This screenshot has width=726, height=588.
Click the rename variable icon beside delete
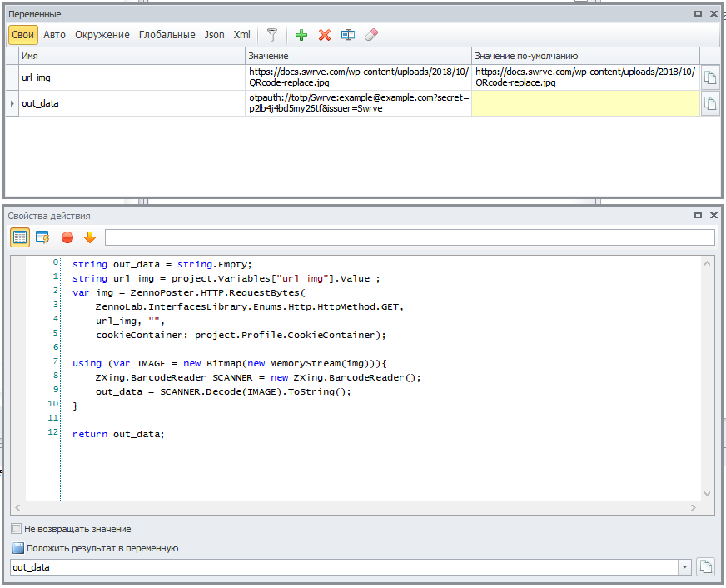point(348,35)
